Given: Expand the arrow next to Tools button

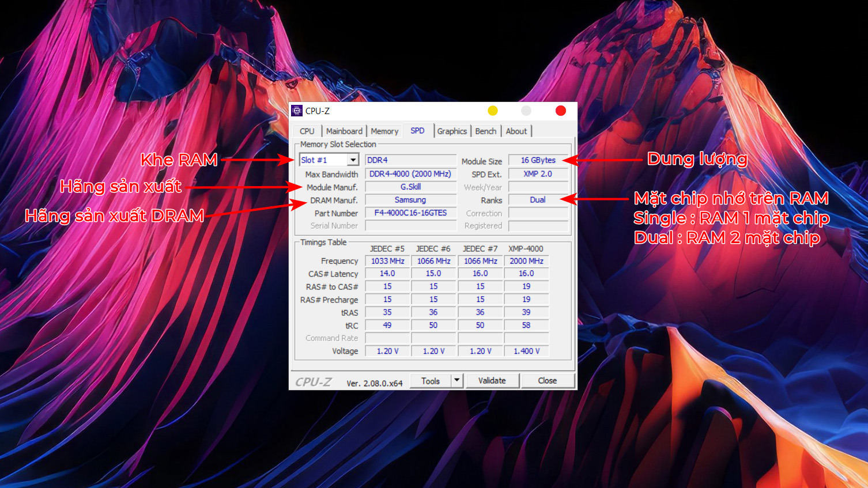Looking at the screenshot, I should [x=457, y=380].
